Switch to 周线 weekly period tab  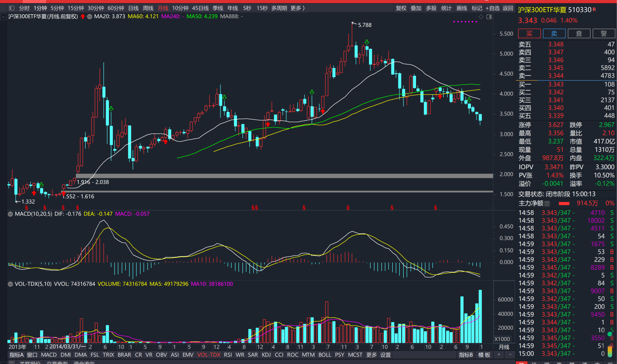(148, 8)
